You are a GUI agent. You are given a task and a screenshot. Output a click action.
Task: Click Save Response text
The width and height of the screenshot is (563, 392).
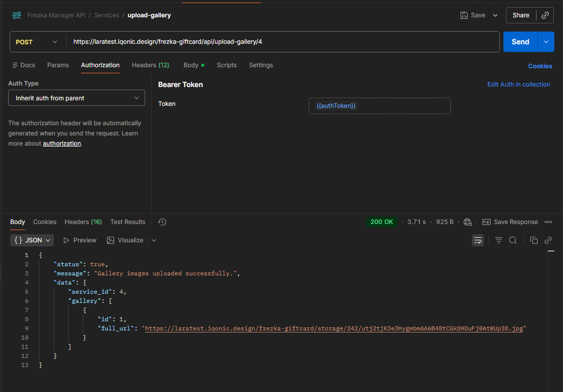coord(516,222)
